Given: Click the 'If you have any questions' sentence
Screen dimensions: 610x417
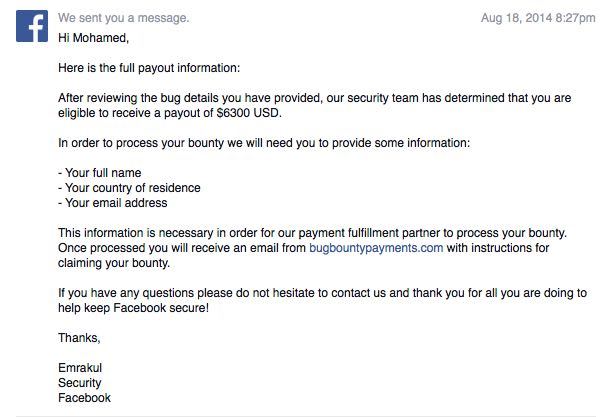Looking at the screenshot, I should tap(323, 300).
